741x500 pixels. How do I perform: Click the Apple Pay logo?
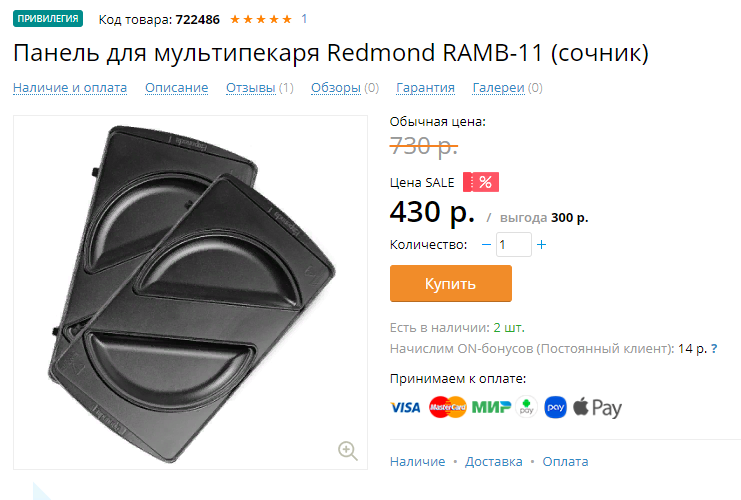pyautogui.click(x=597, y=408)
